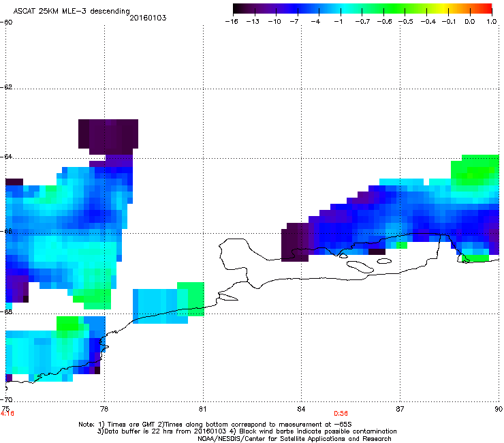Viewport: 504px width, 443px height.
Task: Click the dark purple data block near 78E 63S
Action: [108, 136]
